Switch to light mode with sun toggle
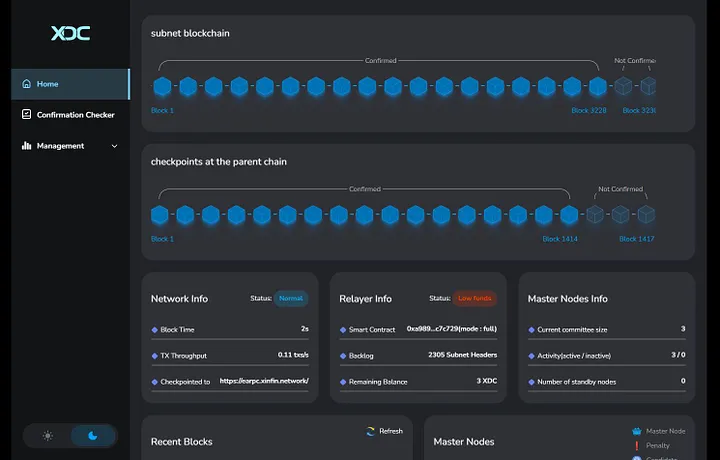The width and height of the screenshot is (720, 460). 47,435
